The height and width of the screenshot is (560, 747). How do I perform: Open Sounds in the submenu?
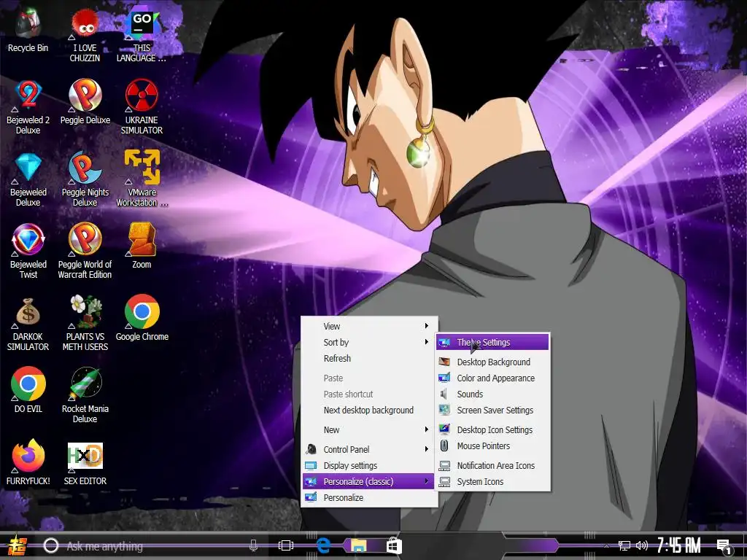tap(492, 394)
